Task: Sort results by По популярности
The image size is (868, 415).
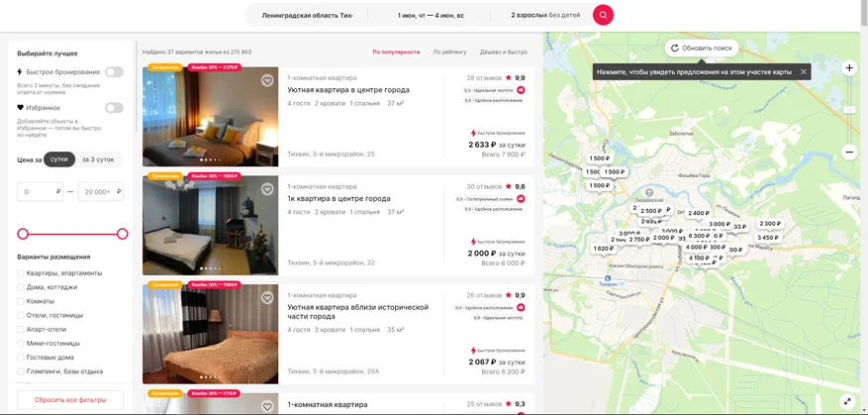Action: click(x=396, y=52)
